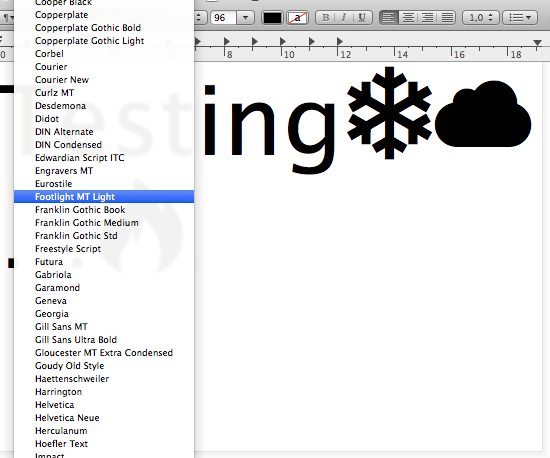The width and height of the screenshot is (550, 458).
Task: Choose Freestyle Script font
Action: click(x=104, y=248)
